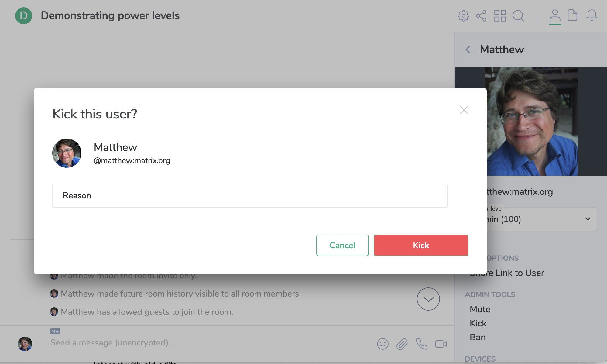The image size is (607, 364).
Task: Open the emoji picker
Action: coord(382,344)
